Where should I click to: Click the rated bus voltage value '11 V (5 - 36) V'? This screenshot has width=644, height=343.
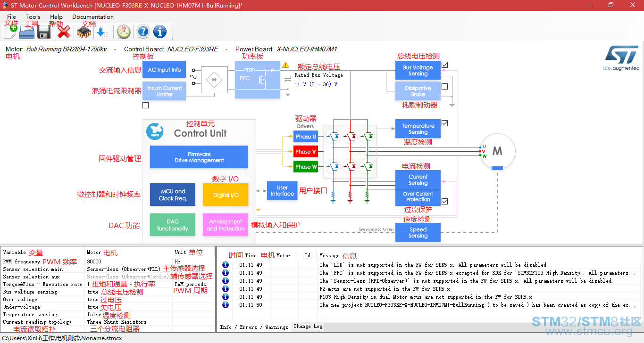(316, 84)
